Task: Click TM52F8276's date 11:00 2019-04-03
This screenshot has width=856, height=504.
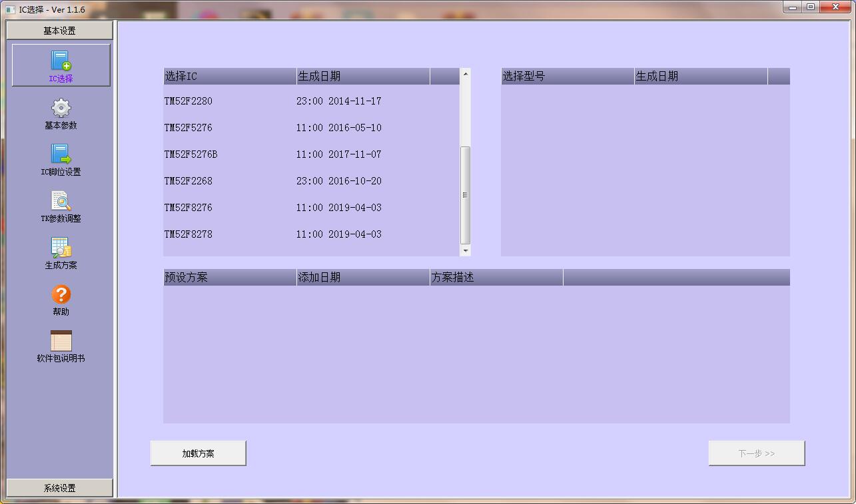Action: click(339, 208)
